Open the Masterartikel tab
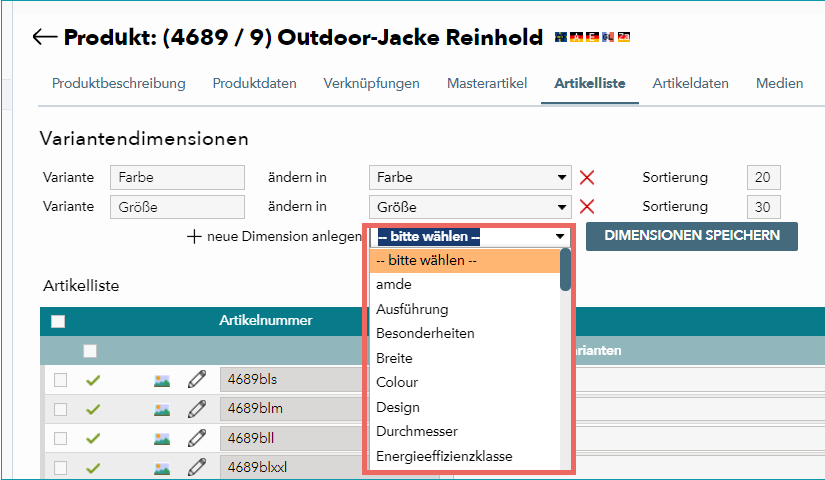This screenshot has width=825, height=480. (x=487, y=83)
